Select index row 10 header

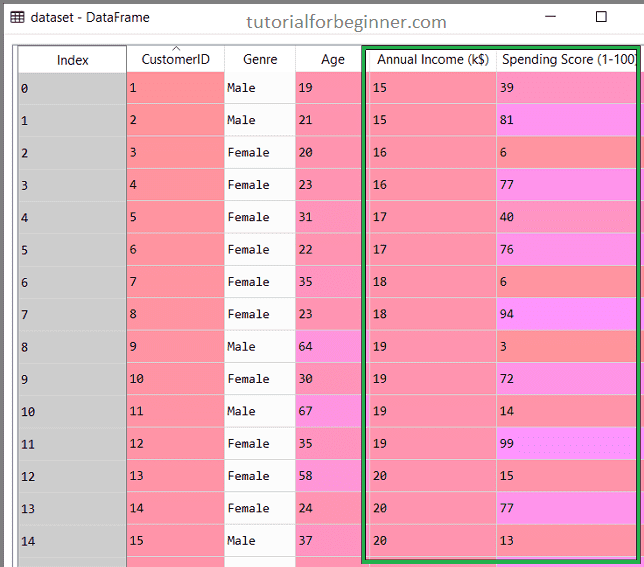(x=72, y=411)
